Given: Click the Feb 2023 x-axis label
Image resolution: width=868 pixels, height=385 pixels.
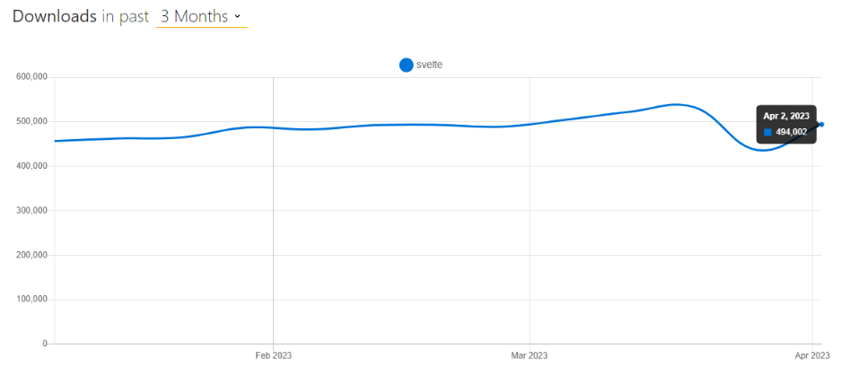Looking at the screenshot, I should click(273, 356).
